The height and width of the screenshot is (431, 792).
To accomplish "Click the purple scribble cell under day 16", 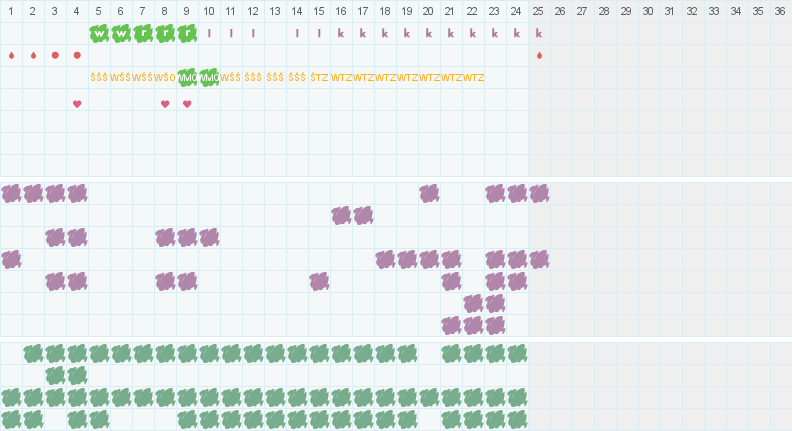I will (341, 215).
